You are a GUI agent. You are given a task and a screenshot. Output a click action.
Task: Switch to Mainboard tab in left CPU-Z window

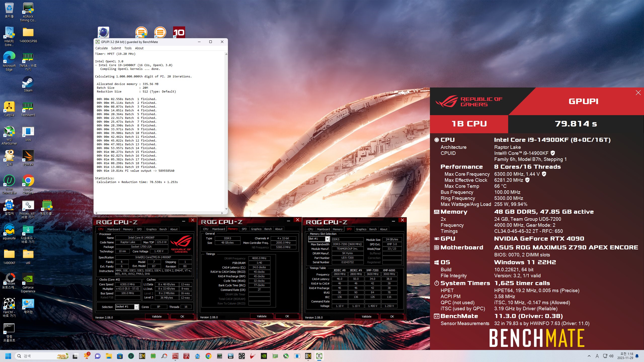(x=114, y=229)
